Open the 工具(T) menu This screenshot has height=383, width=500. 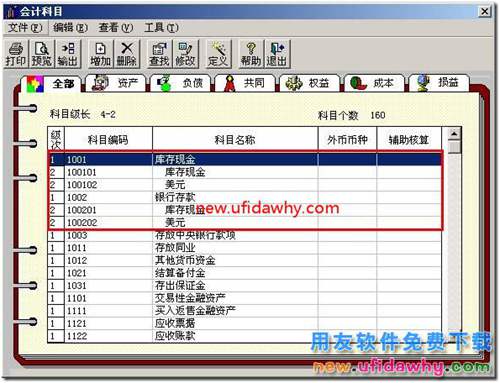pos(161,28)
